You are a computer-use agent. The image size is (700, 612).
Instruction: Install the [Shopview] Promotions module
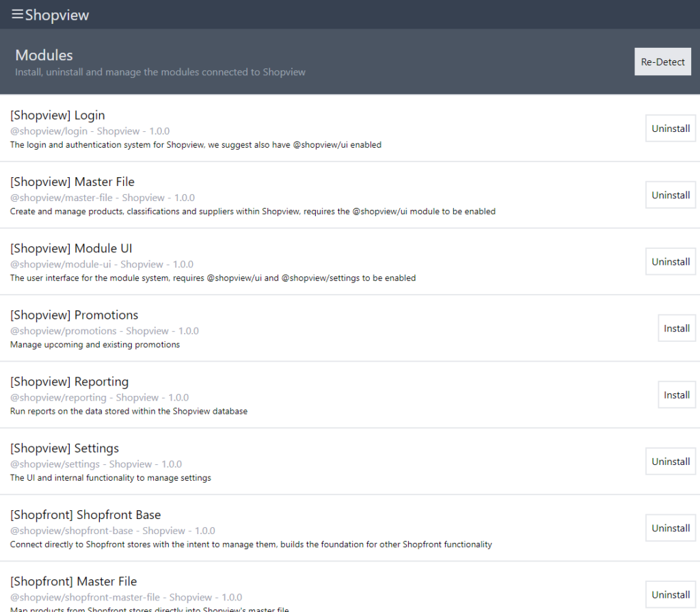676,328
